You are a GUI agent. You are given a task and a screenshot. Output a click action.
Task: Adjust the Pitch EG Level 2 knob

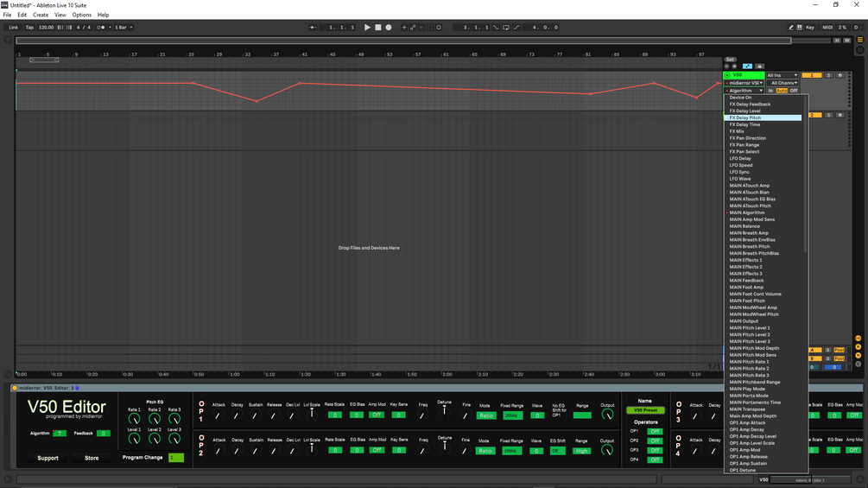(x=155, y=439)
